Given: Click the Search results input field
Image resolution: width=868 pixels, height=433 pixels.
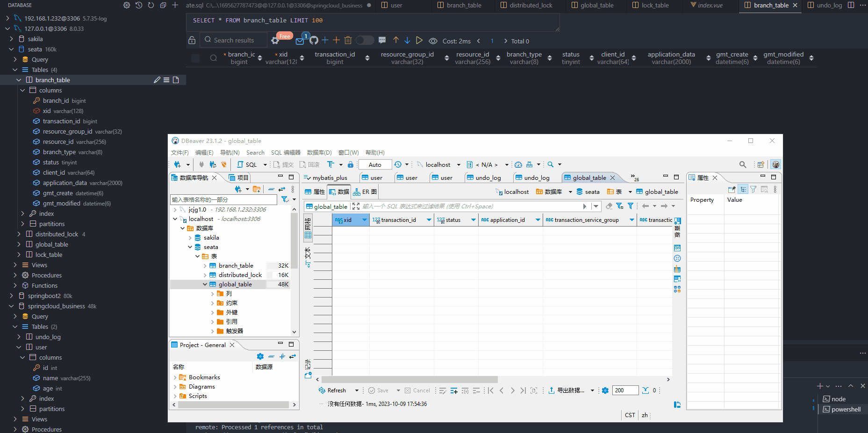Looking at the screenshot, I should click(234, 40).
